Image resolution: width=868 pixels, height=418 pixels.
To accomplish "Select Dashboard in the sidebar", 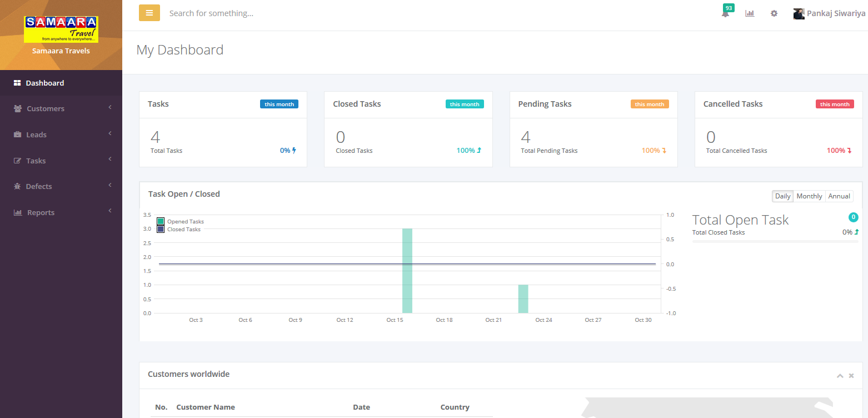I will pyautogui.click(x=44, y=83).
